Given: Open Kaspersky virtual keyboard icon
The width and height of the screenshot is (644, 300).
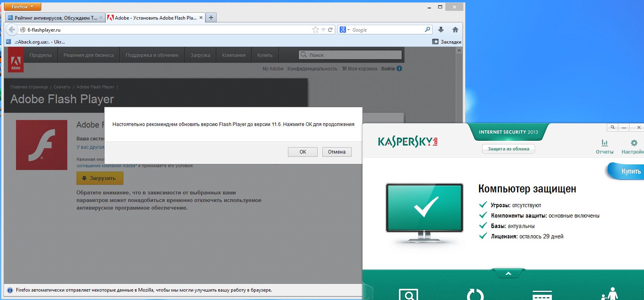Looking at the screenshot, I should pos(542,295).
